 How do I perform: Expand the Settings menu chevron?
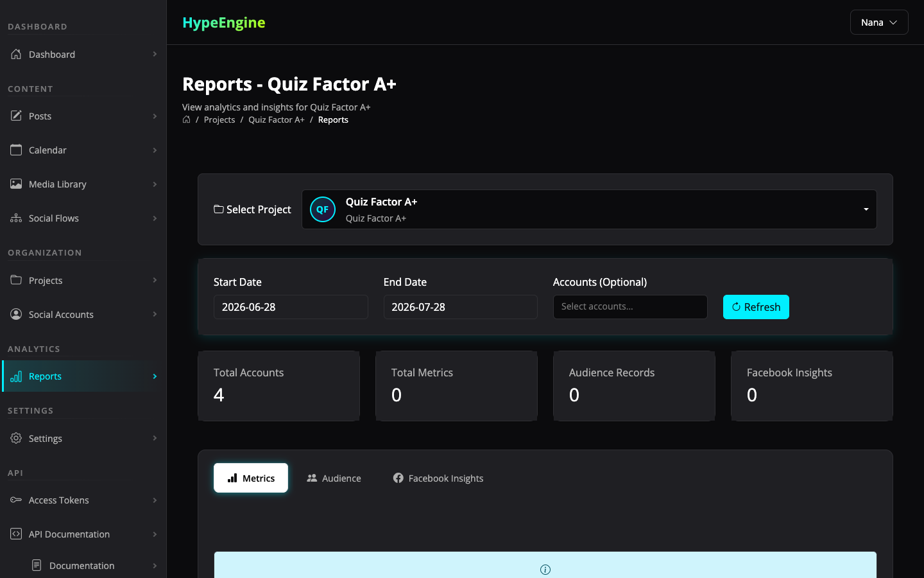155,438
